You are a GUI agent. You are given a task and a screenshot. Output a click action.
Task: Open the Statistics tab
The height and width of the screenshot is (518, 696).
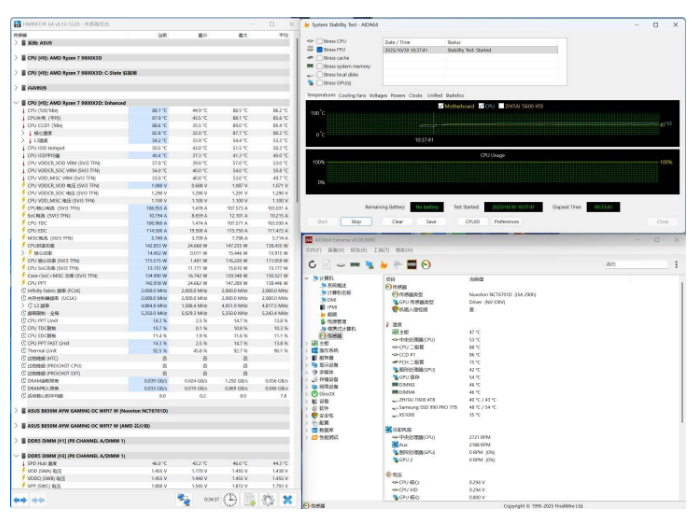tap(456, 95)
